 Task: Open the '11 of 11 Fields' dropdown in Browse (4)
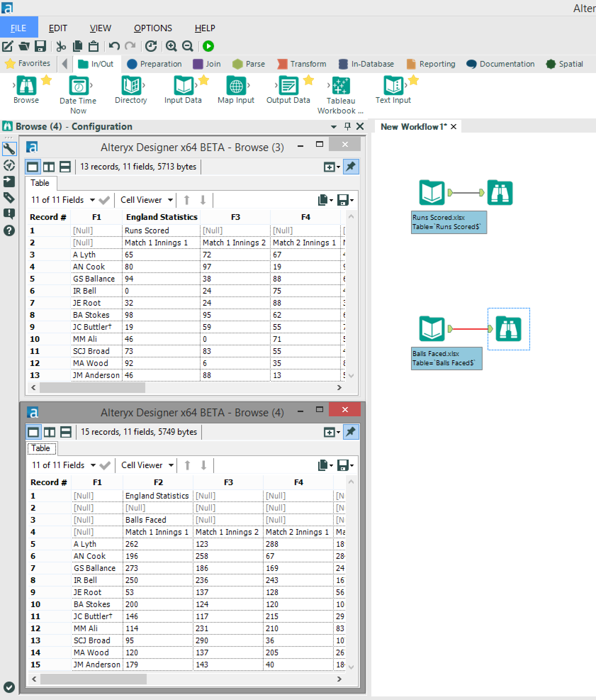pyautogui.click(x=64, y=465)
